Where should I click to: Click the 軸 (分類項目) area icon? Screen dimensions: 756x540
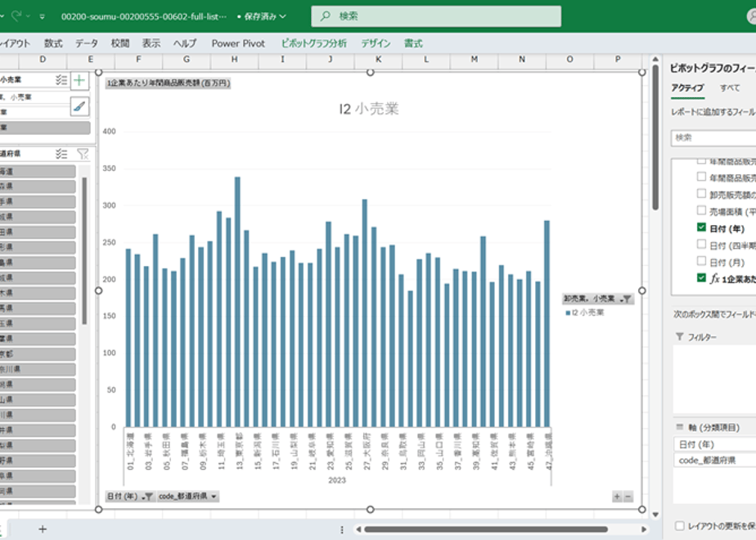click(x=680, y=427)
